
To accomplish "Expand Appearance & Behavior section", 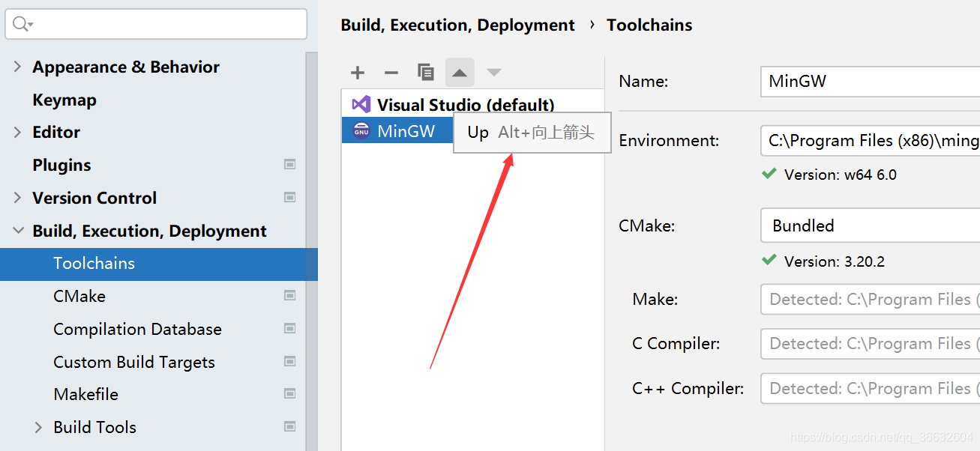I will point(17,67).
